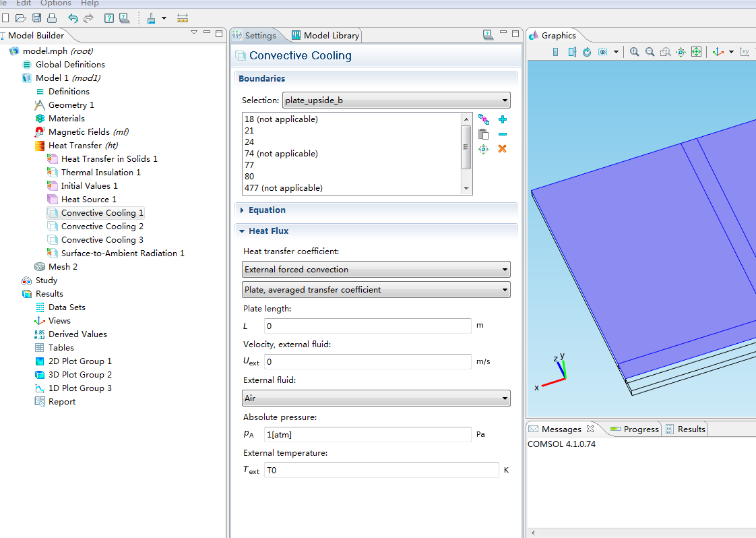The image size is (756, 538).
Task: Clear selection with the orange X icon
Action: pos(502,149)
